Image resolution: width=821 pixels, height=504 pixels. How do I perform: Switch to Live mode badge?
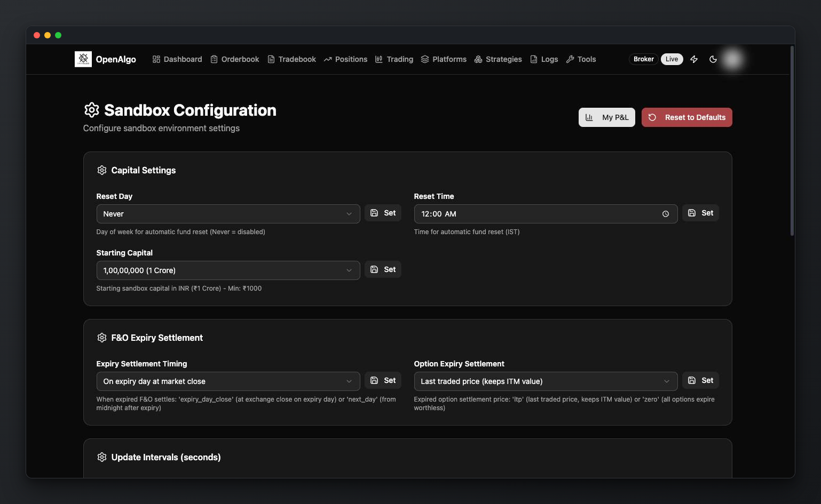(x=672, y=59)
